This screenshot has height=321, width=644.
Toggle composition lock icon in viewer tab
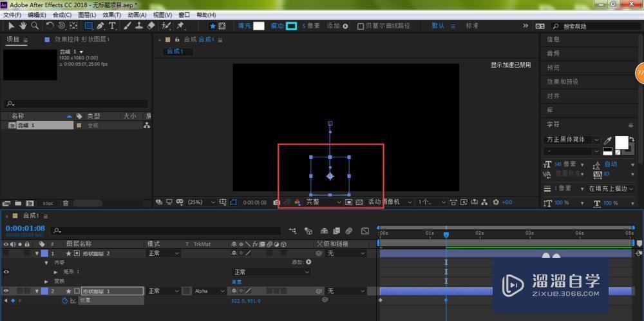click(178, 40)
